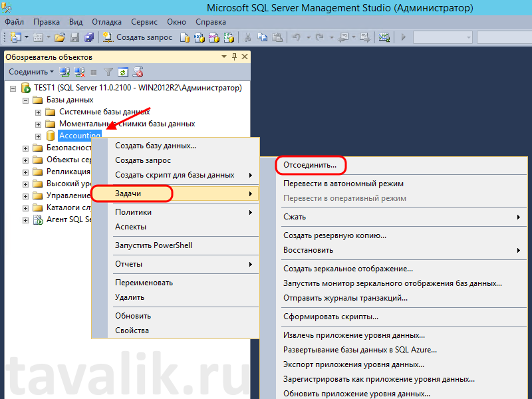Choose Отправить журналы транзакций...
Image resolution: width=532 pixels, height=399 pixels.
[x=394, y=298]
